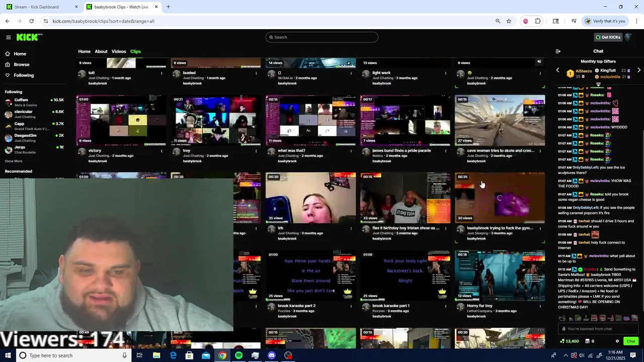Open Dasgasd3m's followed channel

tap(34, 138)
